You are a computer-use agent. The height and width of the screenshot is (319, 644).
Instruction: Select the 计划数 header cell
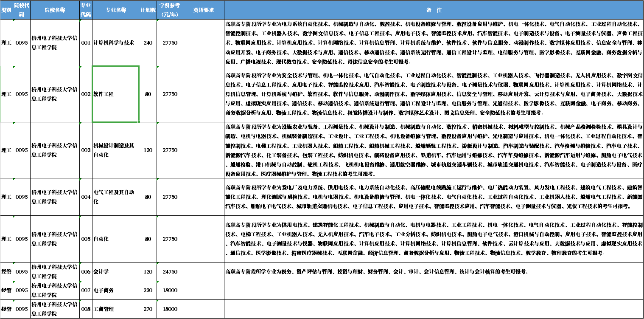pos(148,10)
